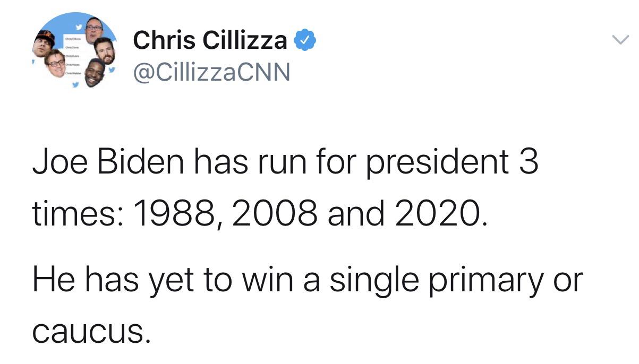Click the year 2020 in the tweet
Screen dimensions: 639x364
(441, 213)
